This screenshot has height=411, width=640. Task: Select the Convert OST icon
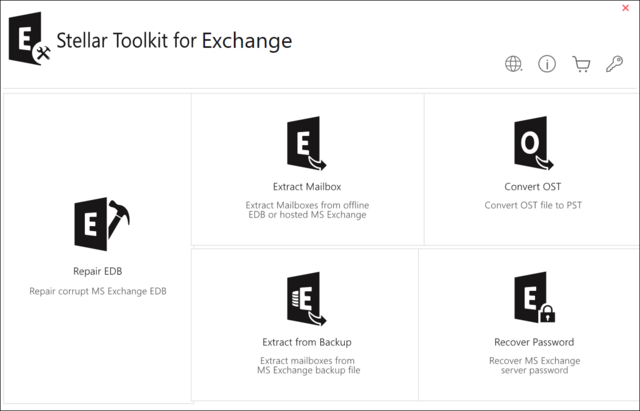click(533, 143)
